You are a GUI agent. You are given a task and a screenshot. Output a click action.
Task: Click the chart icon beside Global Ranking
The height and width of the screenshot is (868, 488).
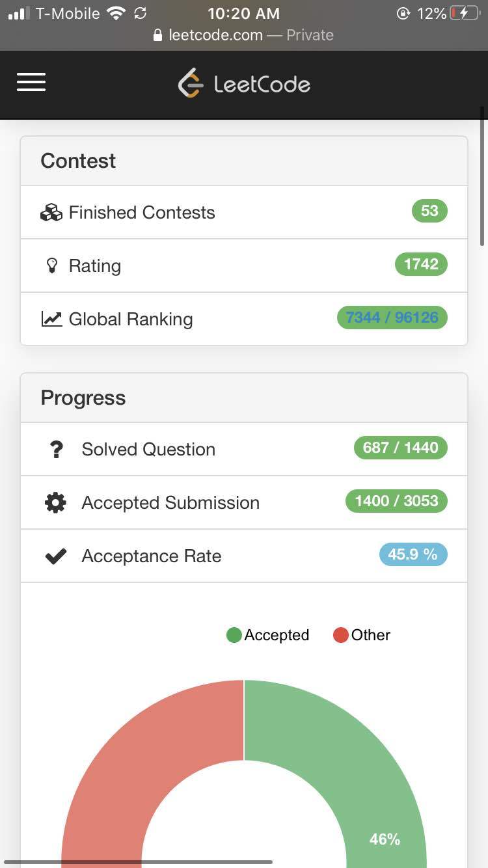(x=51, y=319)
